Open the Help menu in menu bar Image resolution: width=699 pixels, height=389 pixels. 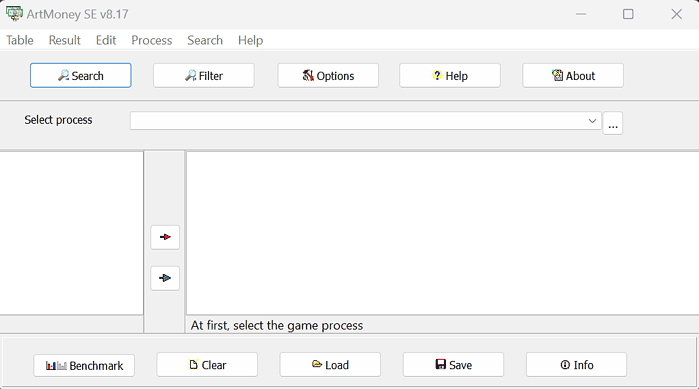click(250, 40)
